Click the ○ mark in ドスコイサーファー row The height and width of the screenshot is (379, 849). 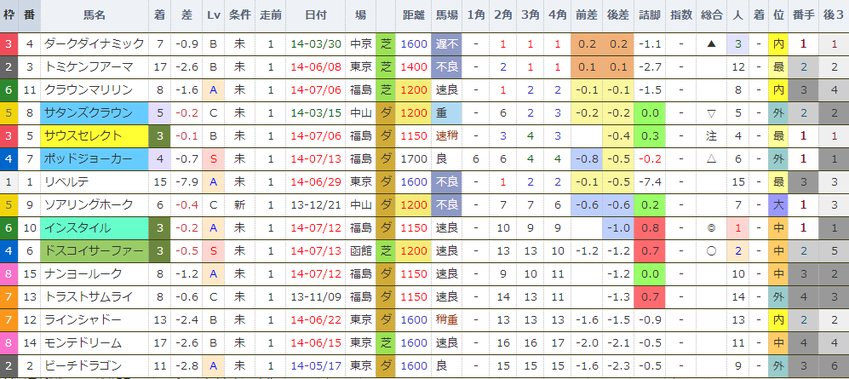pos(711,251)
